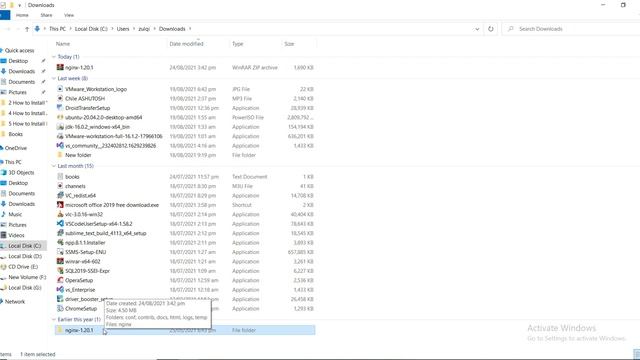640x360 pixels.
Task: Select the jdk-16.0.2_windows-x64_bin icon
Action: tap(60, 127)
